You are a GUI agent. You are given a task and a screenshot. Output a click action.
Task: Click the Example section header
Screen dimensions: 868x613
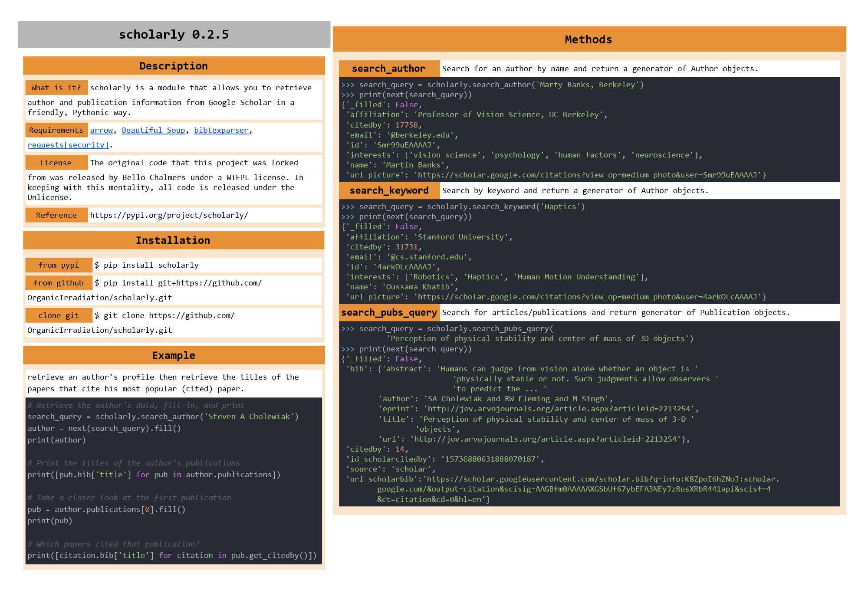coord(174,355)
